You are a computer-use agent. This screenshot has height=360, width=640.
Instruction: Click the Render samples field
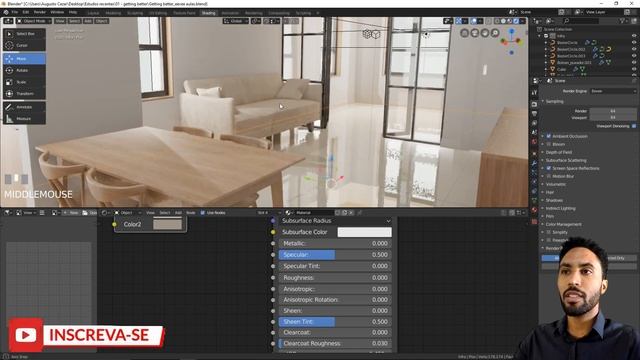click(x=613, y=111)
